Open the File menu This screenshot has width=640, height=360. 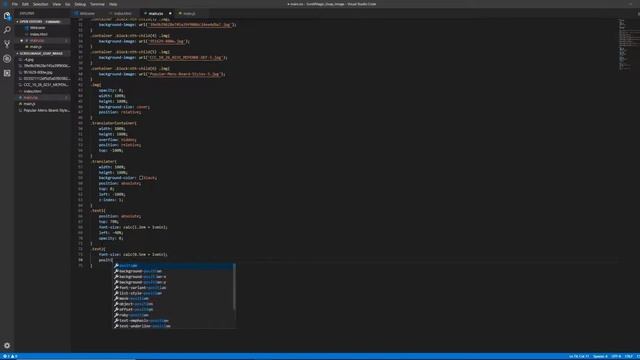(x=15, y=4)
